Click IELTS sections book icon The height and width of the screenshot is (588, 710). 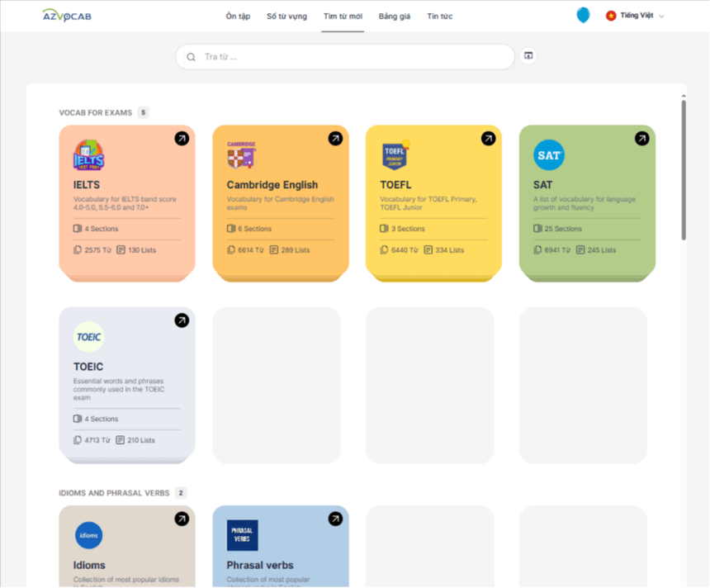pyautogui.click(x=78, y=229)
